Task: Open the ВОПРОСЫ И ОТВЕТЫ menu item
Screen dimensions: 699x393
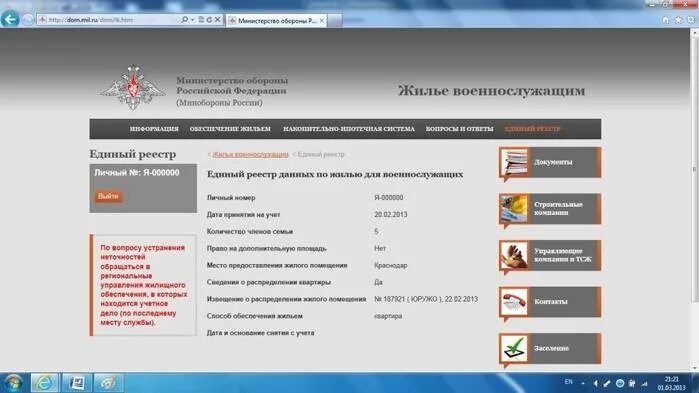Action: (x=460, y=129)
